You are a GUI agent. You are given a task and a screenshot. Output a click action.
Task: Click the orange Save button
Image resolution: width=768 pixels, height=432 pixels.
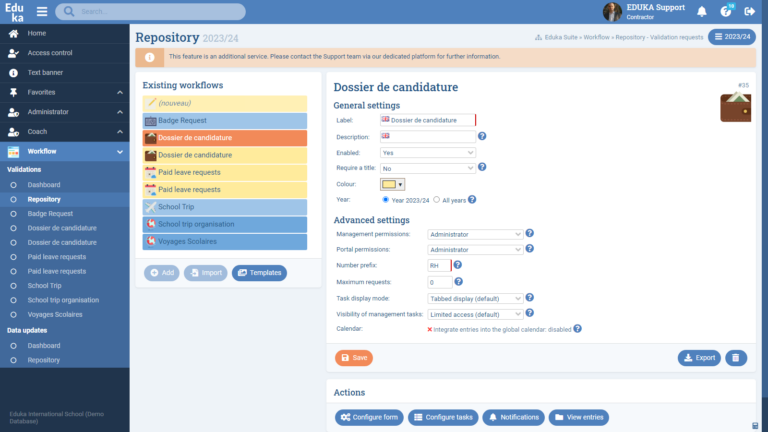point(353,357)
